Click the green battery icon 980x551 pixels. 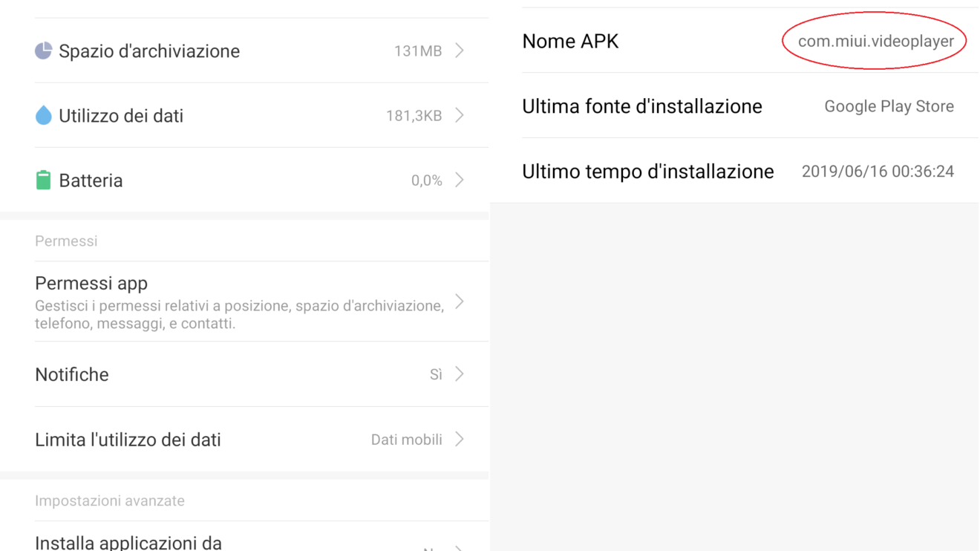click(43, 180)
